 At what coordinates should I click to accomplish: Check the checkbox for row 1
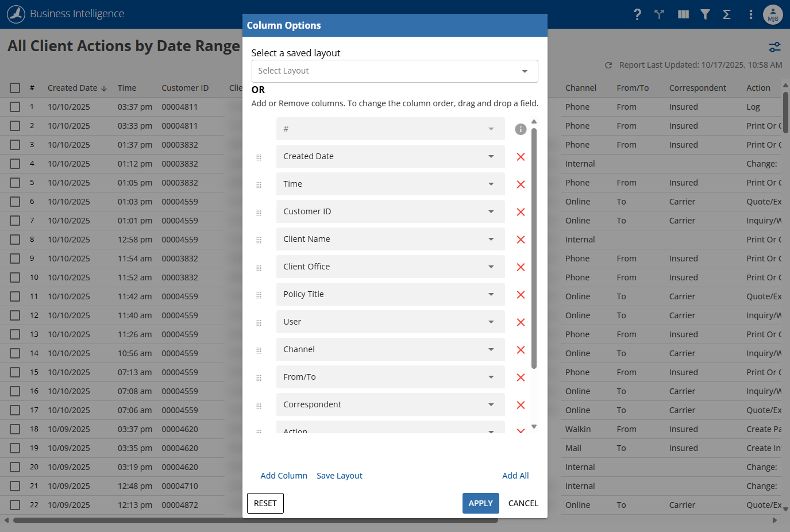tap(15, 107)
